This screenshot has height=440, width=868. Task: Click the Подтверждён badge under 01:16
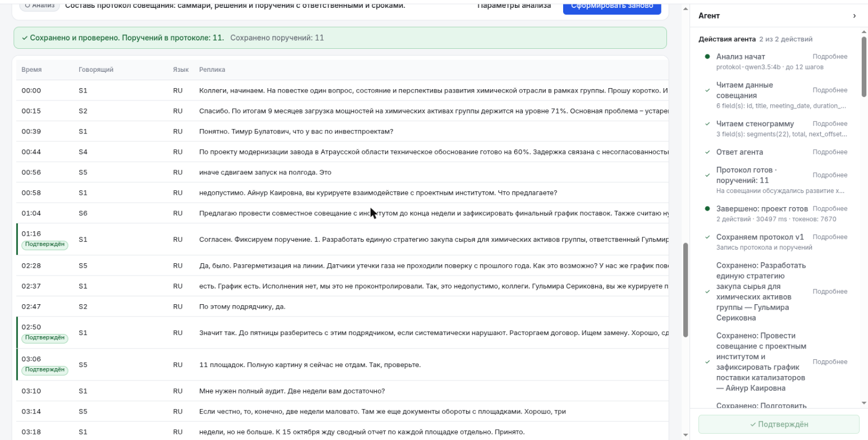(x=45, y=245)
